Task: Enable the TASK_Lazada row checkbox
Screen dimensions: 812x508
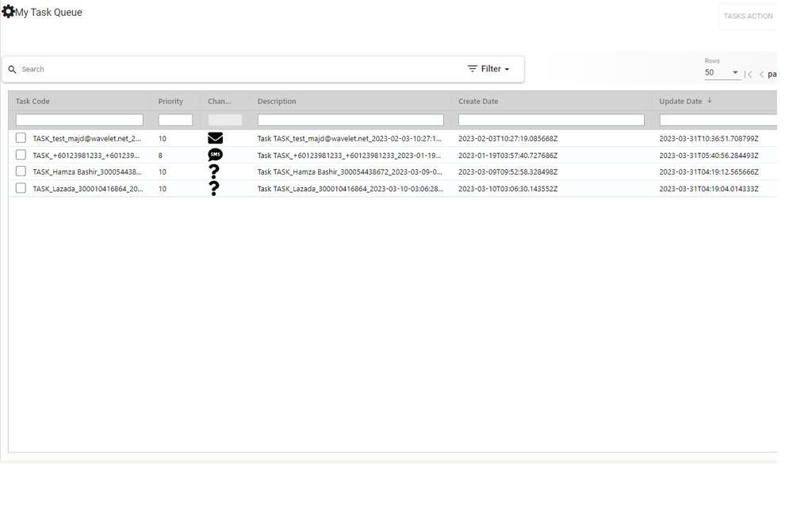Action: [x=21, y=188]
